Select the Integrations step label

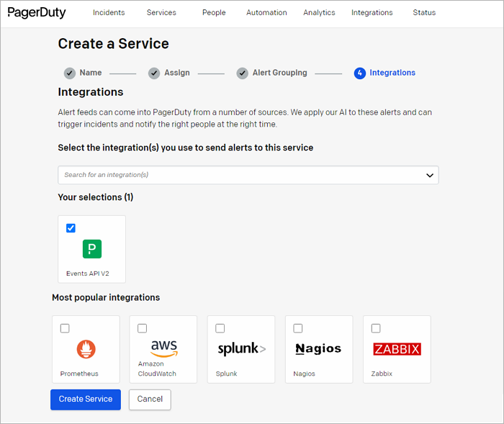[x=392, y=73]
